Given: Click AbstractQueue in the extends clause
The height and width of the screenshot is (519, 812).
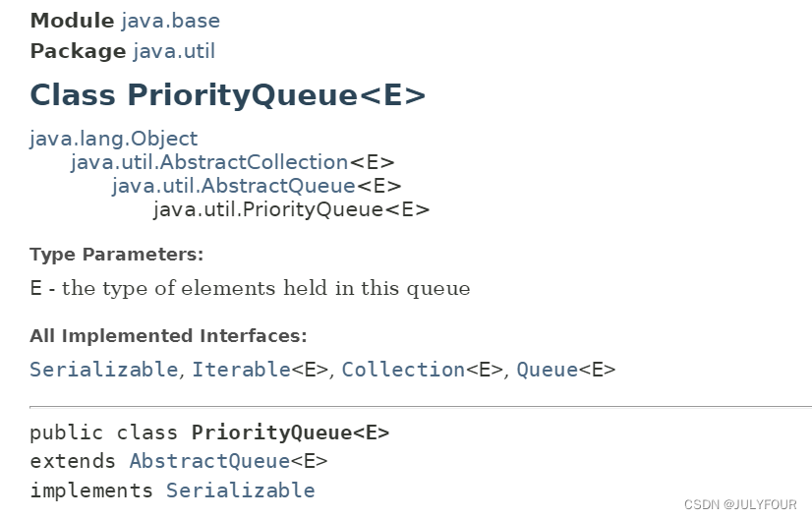Looking at the screenshot, I should click(x=208, y=461).
